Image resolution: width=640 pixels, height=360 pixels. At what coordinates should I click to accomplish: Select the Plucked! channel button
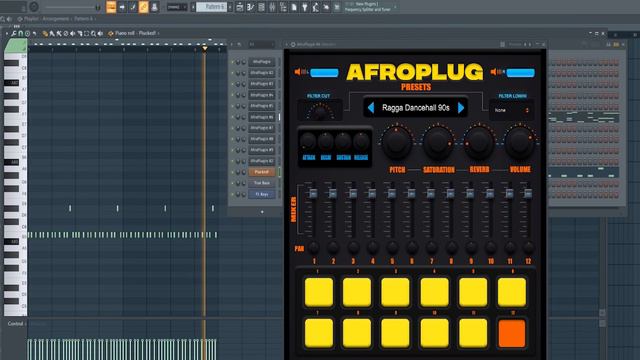(262, 172)
